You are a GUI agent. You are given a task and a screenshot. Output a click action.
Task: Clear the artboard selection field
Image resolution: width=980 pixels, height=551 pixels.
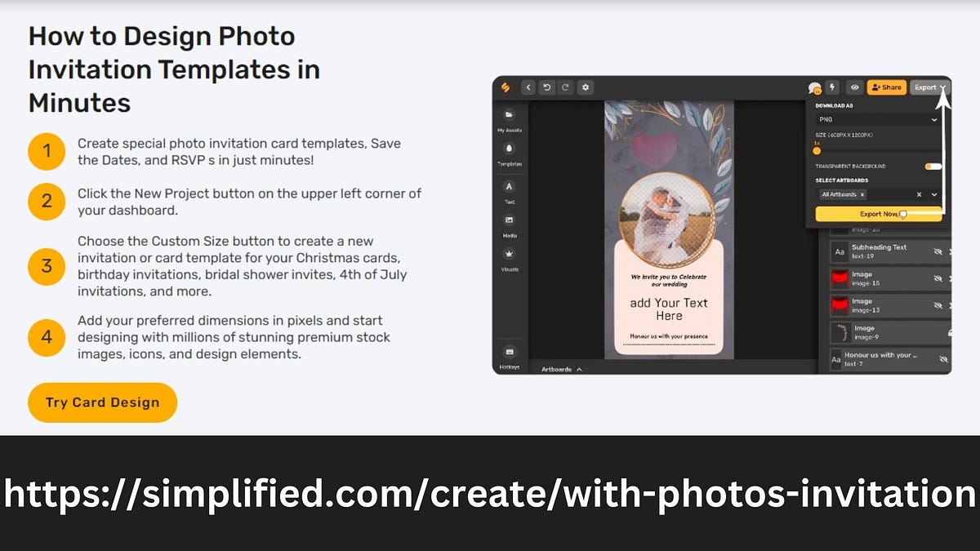(x=919, y=194)
